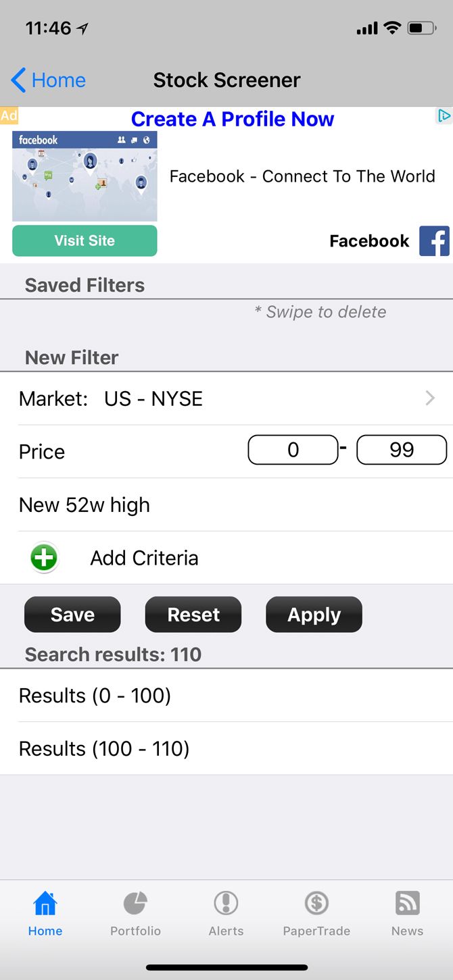This screenshot has width=453, height=980.
Task: Select the New 52w high criteria row
Action: point(226,505)
